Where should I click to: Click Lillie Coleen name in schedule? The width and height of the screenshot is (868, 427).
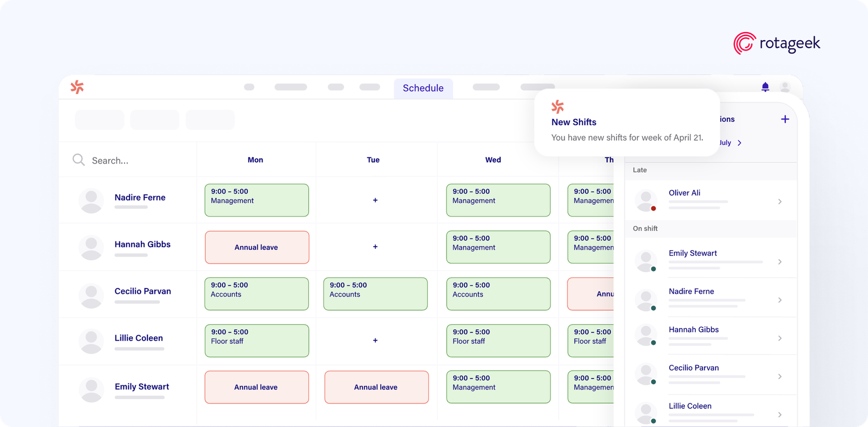[x=139, y=338]
